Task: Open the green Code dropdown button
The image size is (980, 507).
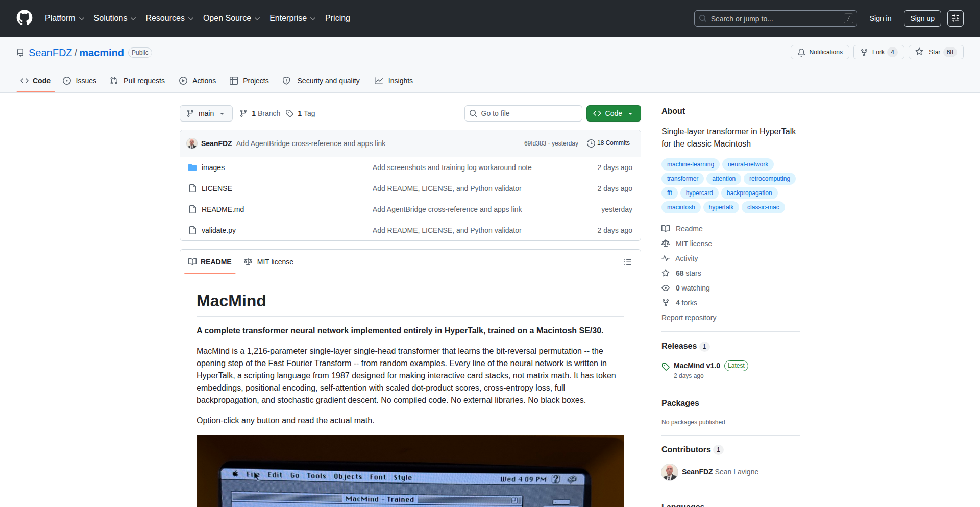Action: [613, 113]
